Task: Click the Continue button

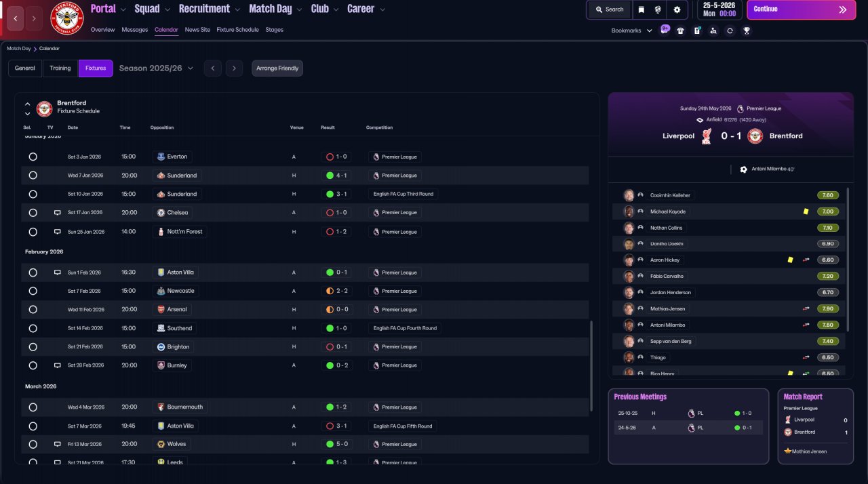Action: click(801, 9)
